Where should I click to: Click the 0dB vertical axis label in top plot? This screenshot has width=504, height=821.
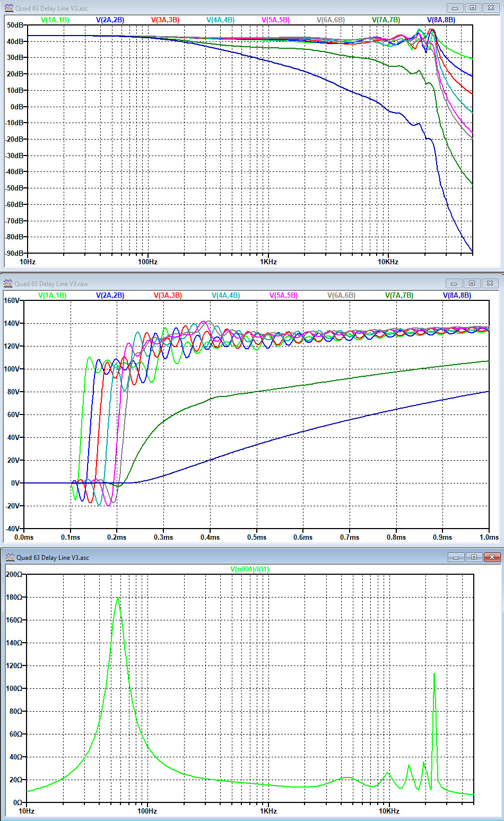pyautogui.click(x=18, y=107)
